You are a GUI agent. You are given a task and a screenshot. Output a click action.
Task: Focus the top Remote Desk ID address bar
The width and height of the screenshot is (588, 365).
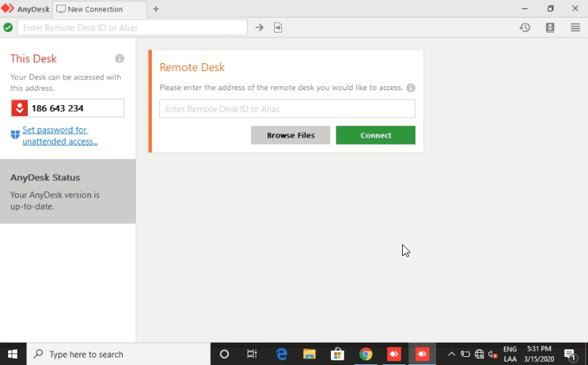pos(132,27)
